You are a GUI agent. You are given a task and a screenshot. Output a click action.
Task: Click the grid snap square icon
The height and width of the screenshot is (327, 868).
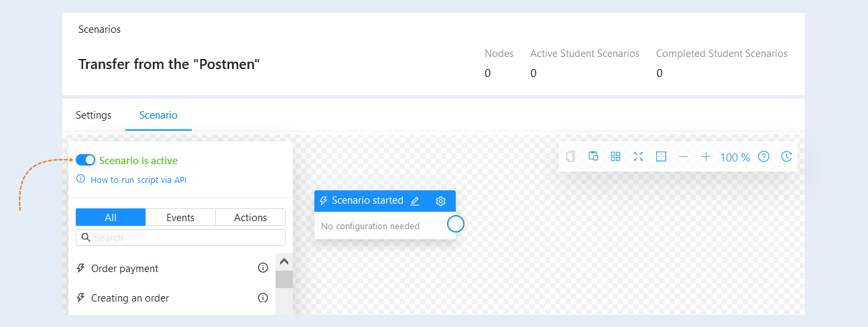(x=661, y=156)
